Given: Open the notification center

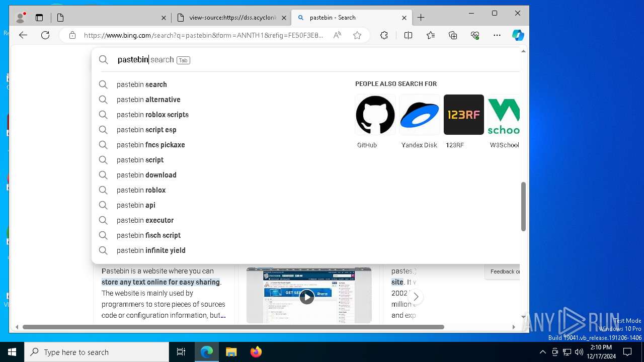Looking at the screenshot, I should click(627, 352).
